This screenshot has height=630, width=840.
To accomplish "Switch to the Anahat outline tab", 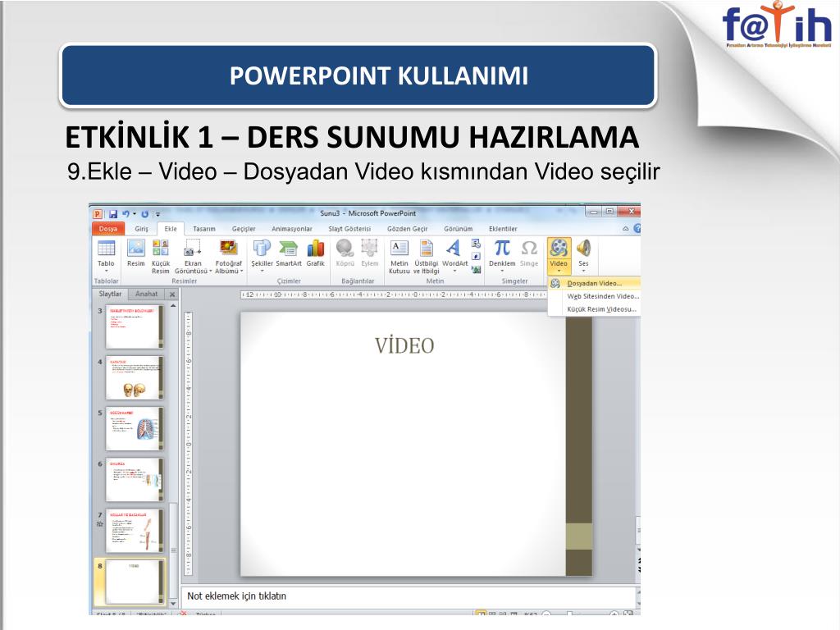I will 146,294.
